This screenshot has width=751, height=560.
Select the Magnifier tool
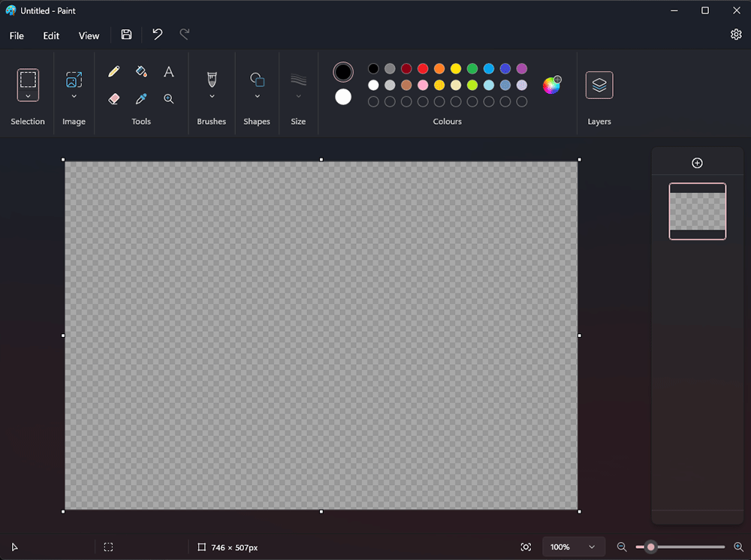pyautogui.click(x=168, y=98)
